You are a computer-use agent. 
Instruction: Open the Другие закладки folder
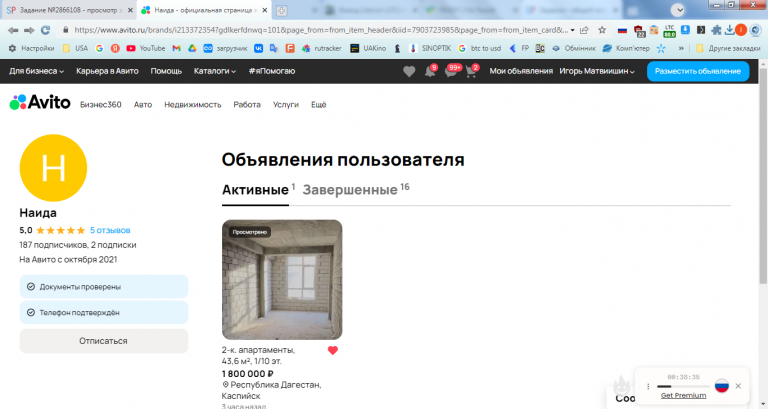728,48
